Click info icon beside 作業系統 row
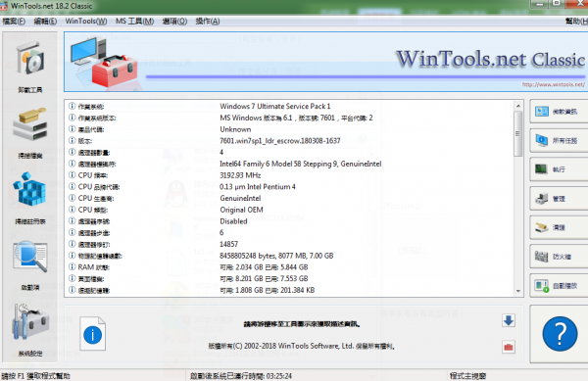Image resolution: width=588 pixels, height=381 pixels. coord(72,106)
